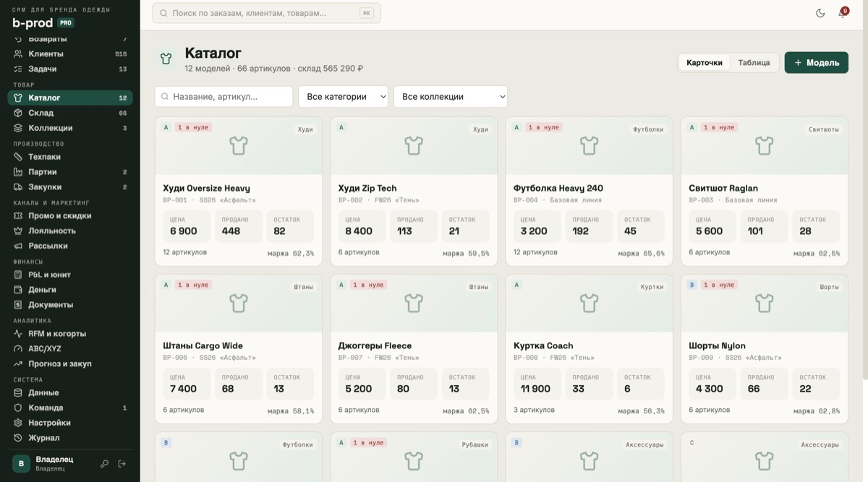Click the RFM и когорты pulse icon

click(18, 334)
